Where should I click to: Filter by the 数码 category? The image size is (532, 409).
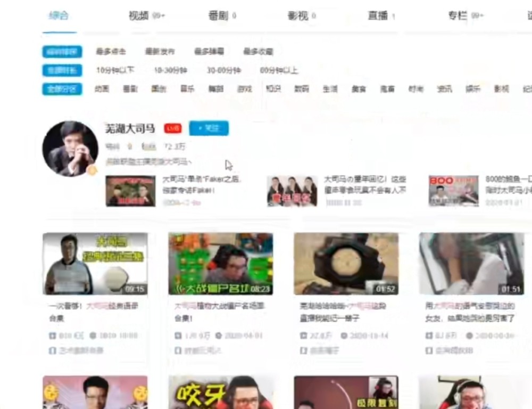coord(302,89)
